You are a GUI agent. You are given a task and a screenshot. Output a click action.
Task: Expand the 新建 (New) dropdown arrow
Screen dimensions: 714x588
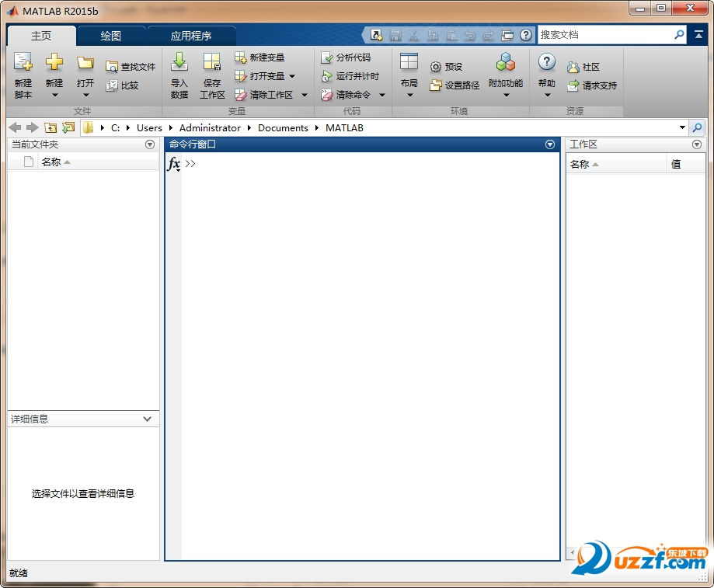tap(54, 95)
